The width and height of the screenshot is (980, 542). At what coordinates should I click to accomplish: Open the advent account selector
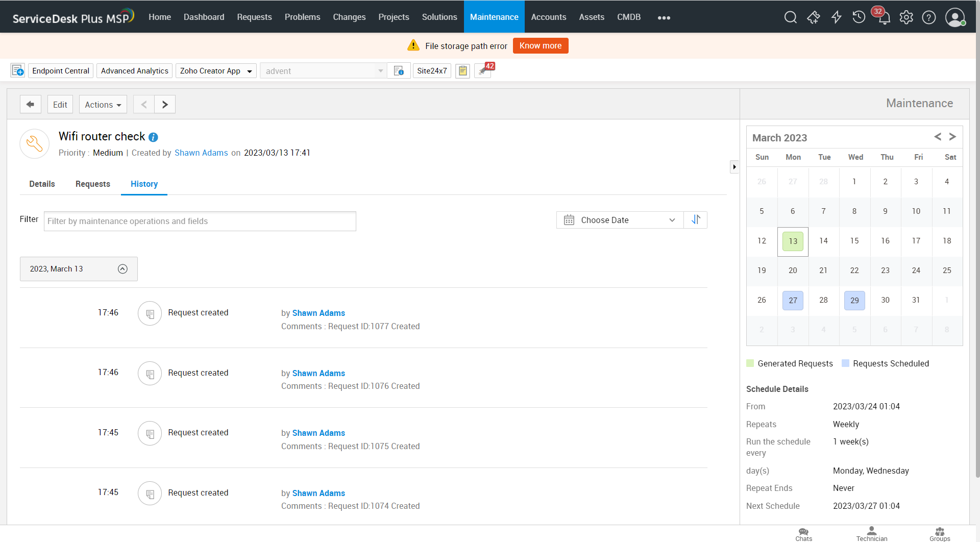point(324,70)
